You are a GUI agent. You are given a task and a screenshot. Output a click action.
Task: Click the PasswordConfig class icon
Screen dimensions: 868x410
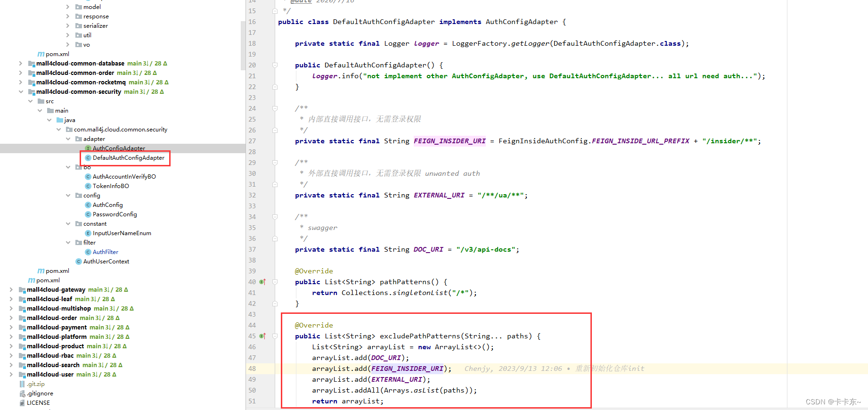[x=88, y=214]
